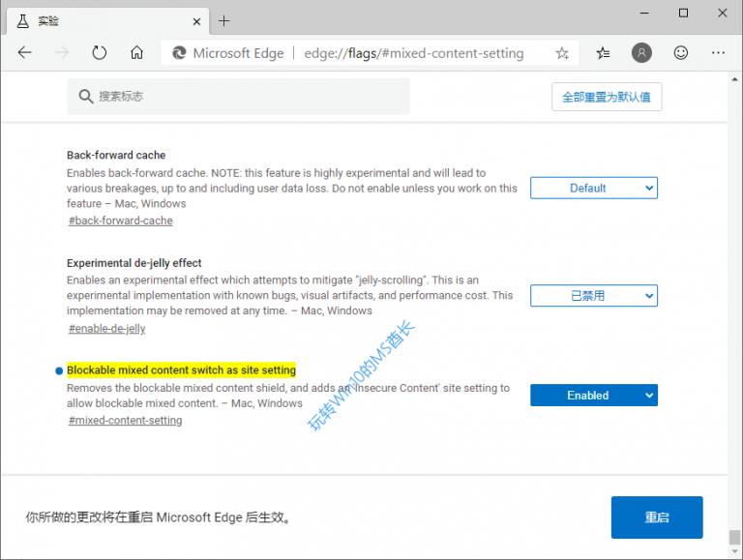Click the flask icon on the tab
The height and width of the screenshot is (560, 743).
pos(23,21)
